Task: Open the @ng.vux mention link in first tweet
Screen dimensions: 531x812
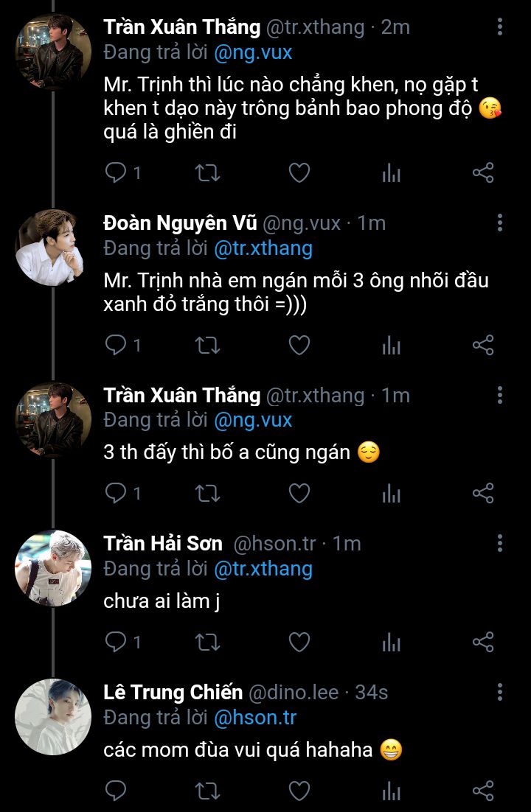Action: point(253,52)
